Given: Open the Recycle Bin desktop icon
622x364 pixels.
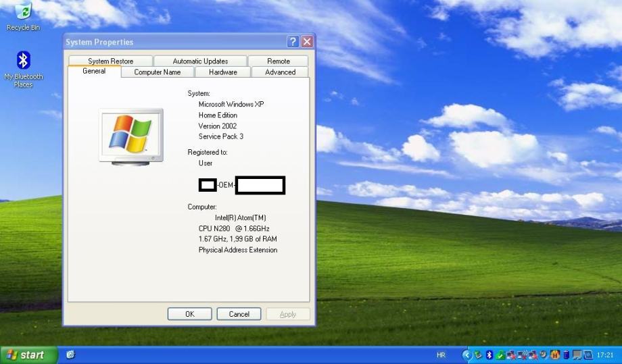Looking at the screenshot, I should pyautogui.click(x=24, y=16).
